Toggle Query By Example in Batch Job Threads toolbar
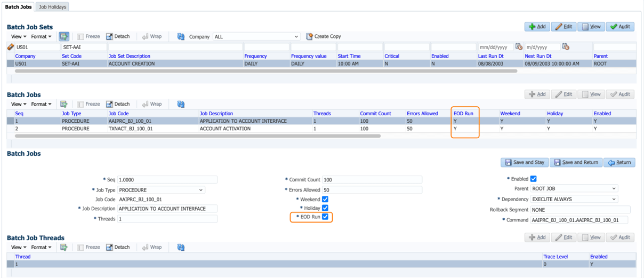 click(x=64, y=247)
